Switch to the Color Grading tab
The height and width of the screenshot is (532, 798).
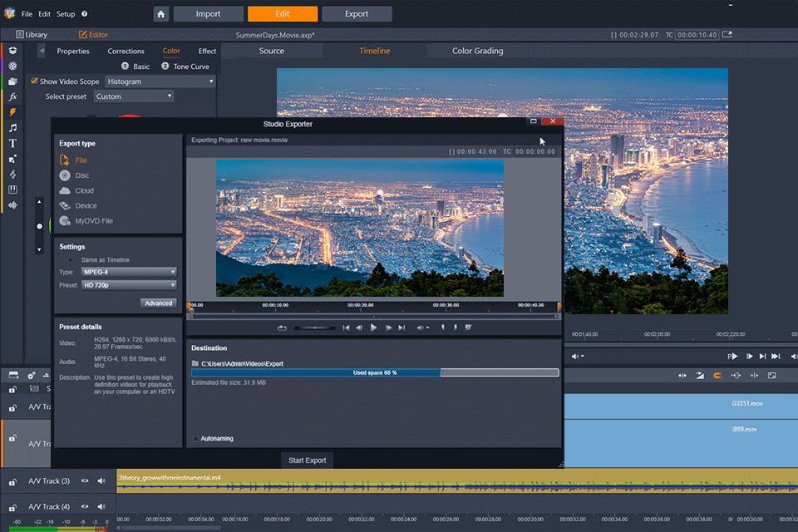(480, 51)
